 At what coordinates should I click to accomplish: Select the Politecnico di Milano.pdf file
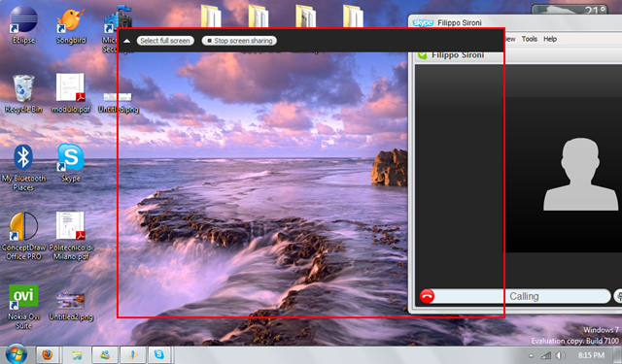click(x=71, y=236)
